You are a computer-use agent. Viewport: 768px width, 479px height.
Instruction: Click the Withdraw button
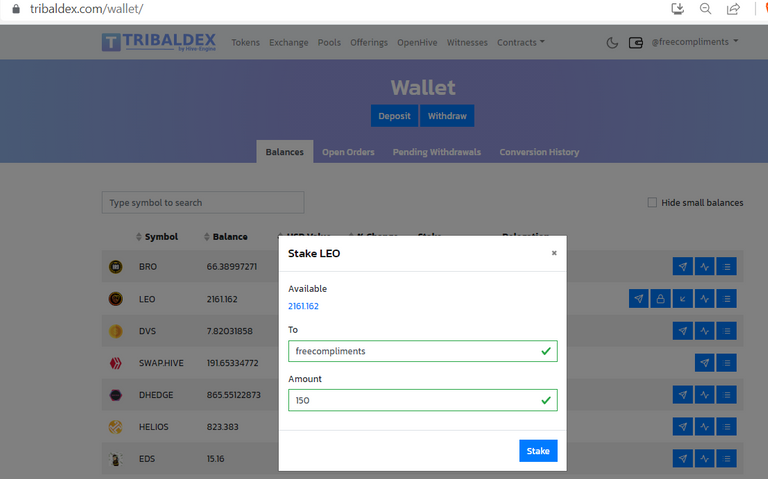click(x=447, y=116)
